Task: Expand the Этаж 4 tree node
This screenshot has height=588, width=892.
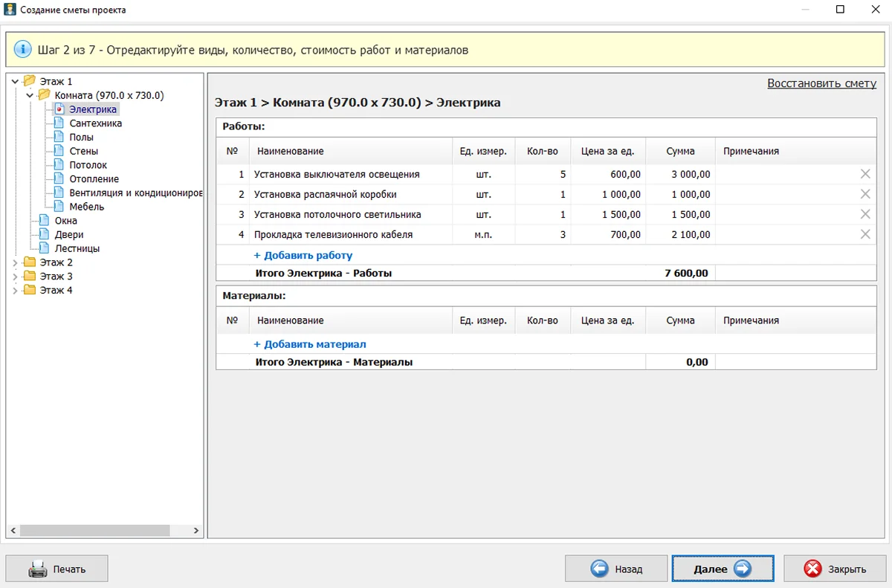Action: point(15,291)
